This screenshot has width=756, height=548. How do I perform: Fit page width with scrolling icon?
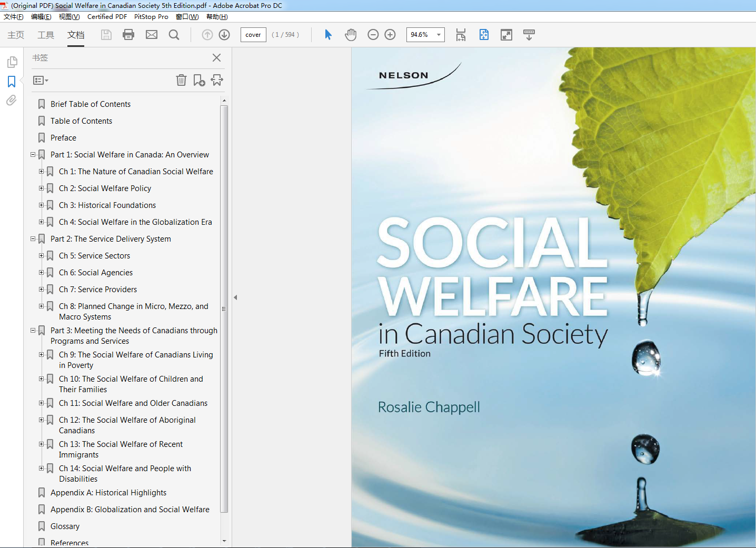coord(461,35)
